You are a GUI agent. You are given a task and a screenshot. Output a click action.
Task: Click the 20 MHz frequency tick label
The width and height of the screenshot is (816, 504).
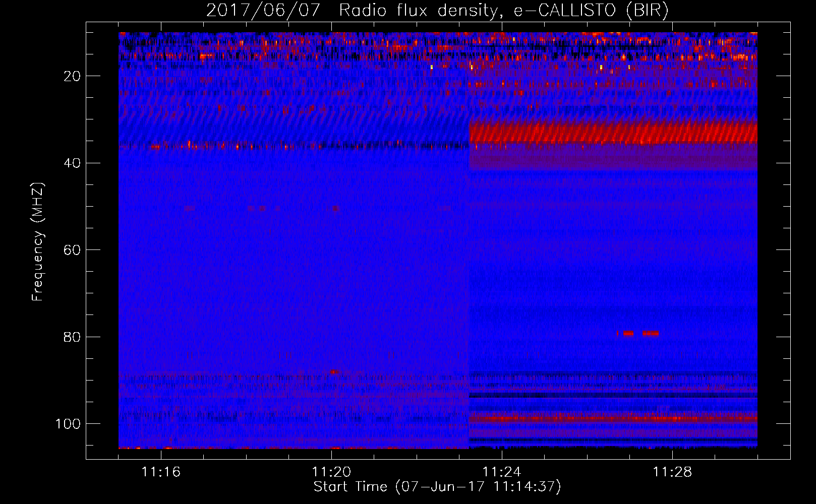pyautogui.click(x=72, y=76)
